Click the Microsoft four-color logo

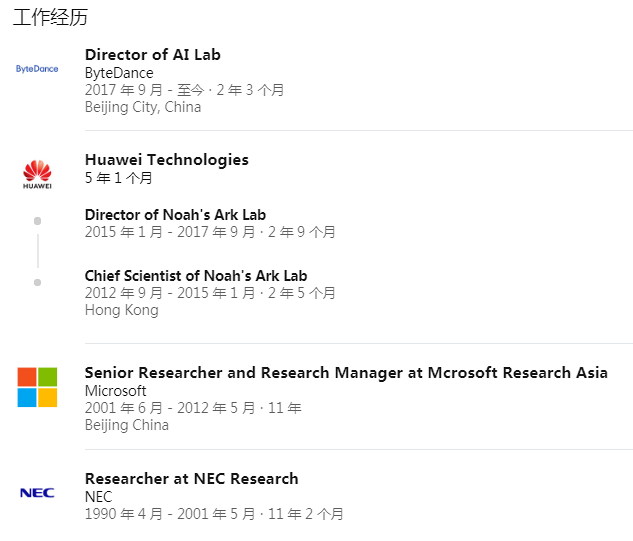[37, 387]
